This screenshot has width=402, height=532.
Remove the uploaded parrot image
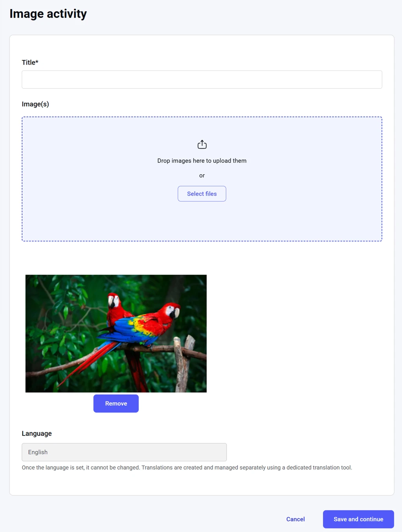pos(116,403)
